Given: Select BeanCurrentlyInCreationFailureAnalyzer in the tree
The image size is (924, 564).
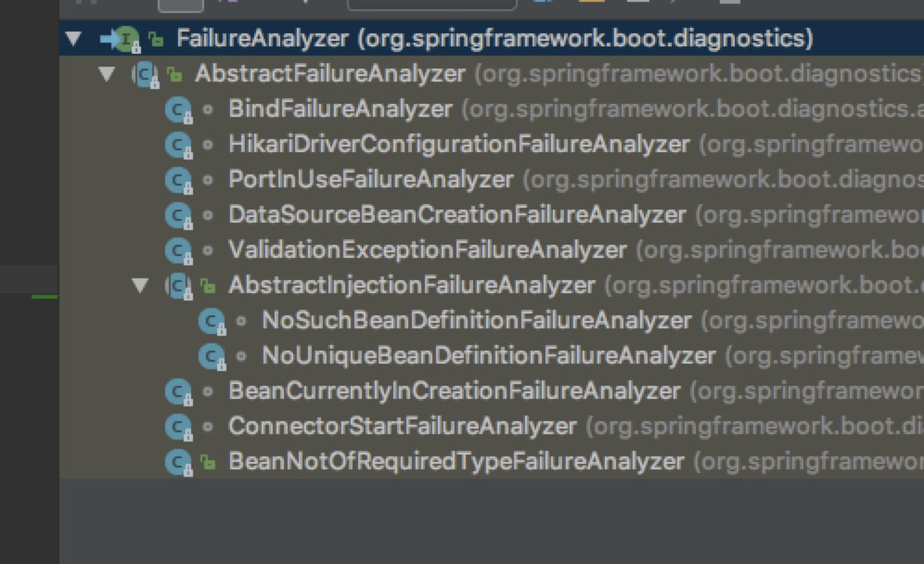Looking at the screenshot, I should coord(455,391).
